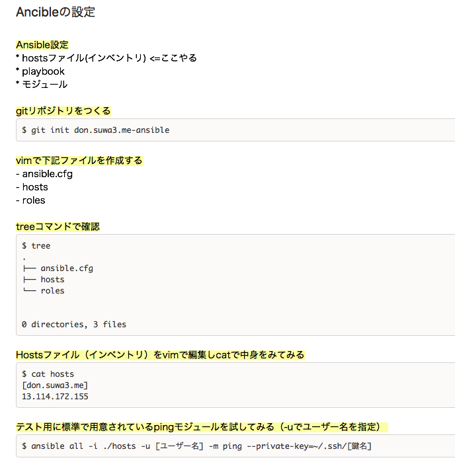Click the "- roles" list item
The height and width of the screenshot is (476, 455).
click(x=31, y=200)
